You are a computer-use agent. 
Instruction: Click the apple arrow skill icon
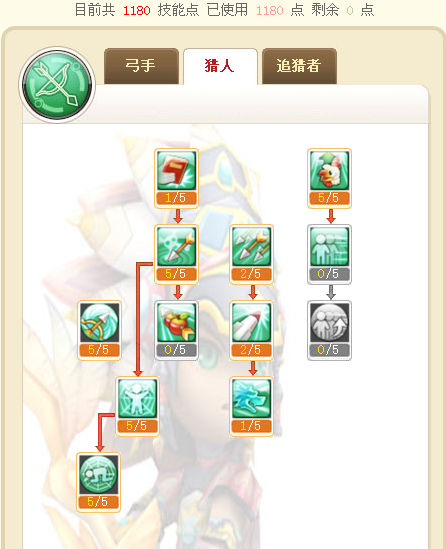click(x=176, y=322)
